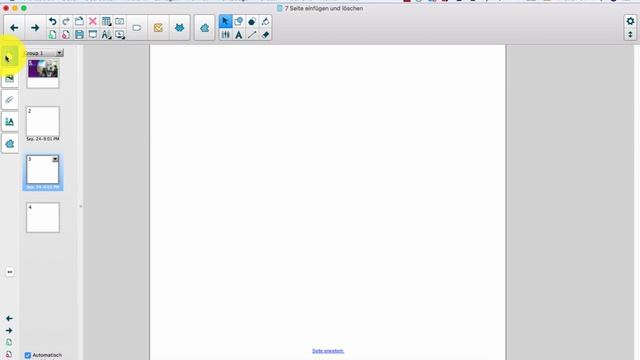Screen dimensions: 640x360
Task: Open the Insert Table tool
Action: [106, 21]
